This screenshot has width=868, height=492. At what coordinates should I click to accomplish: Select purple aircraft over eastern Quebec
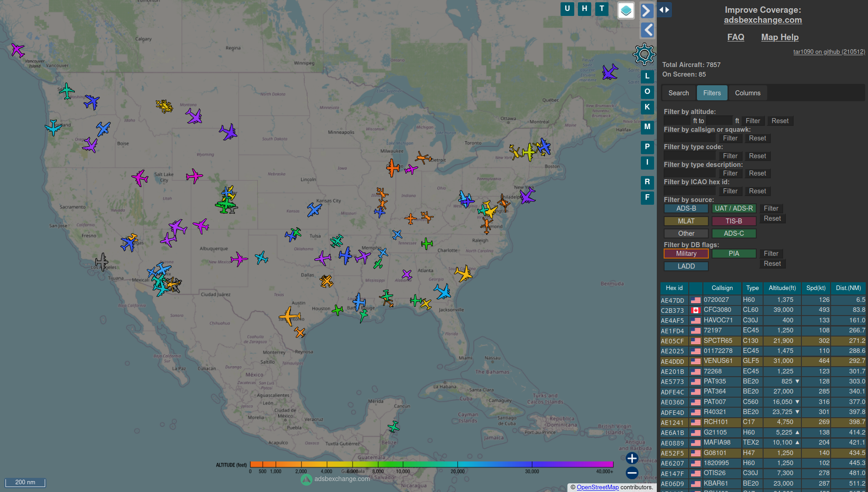610,72
